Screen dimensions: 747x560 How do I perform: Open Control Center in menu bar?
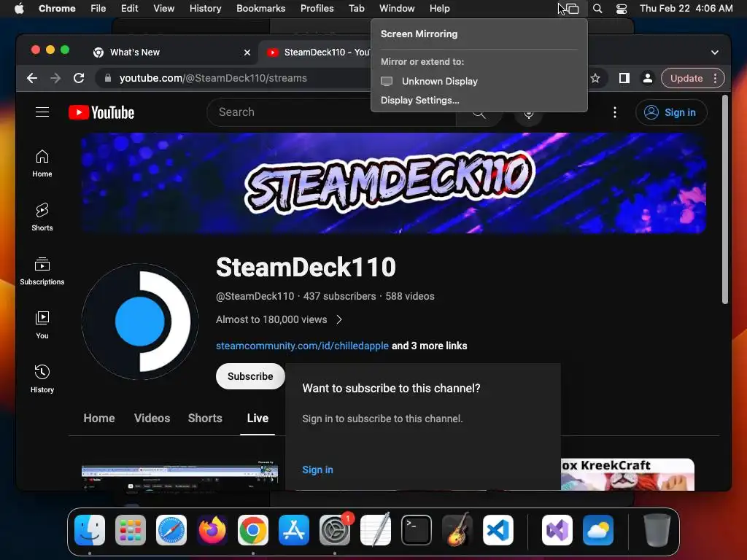[622, 9]
